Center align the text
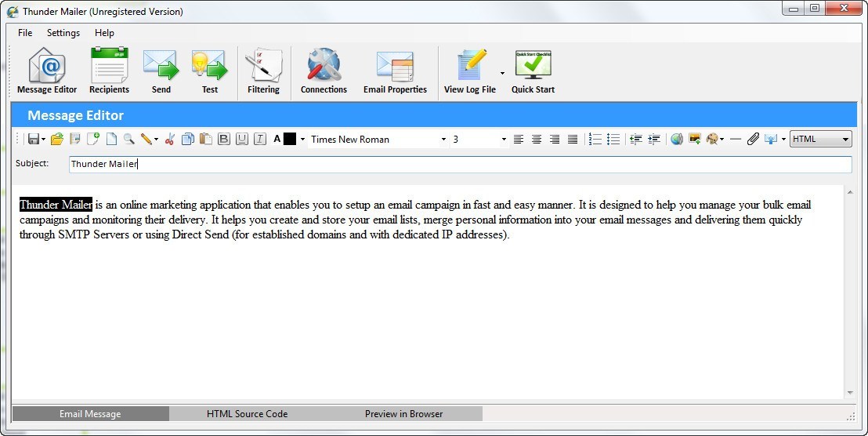The height and width of the screenshot is (436, 868). (x=537, y=139)
